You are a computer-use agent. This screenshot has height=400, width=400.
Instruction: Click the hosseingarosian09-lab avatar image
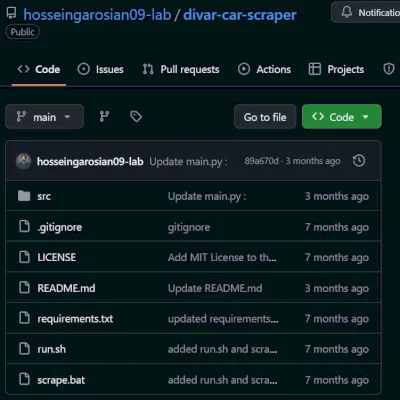[x=23, y=161]
